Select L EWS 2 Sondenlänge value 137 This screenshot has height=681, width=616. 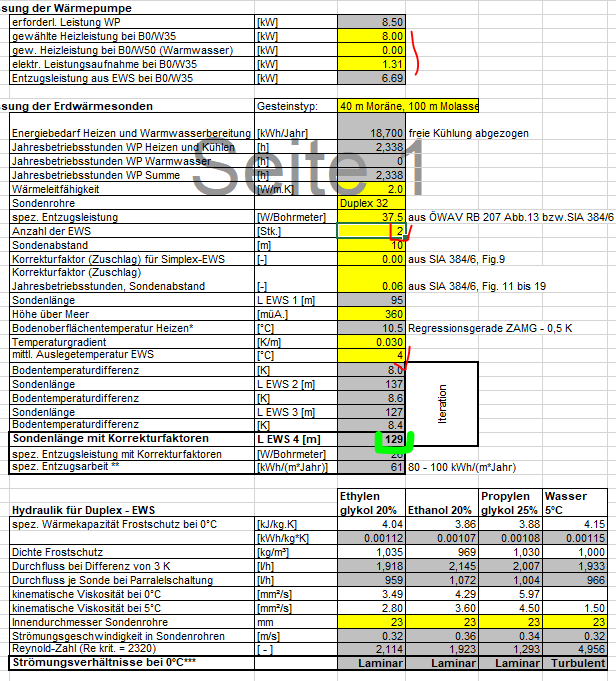[371, 384]
